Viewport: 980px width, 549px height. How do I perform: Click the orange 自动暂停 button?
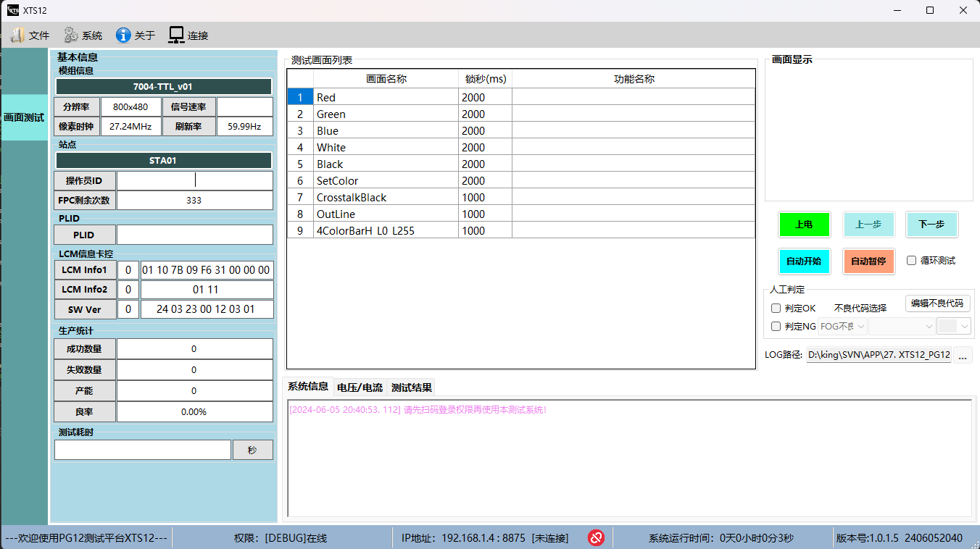(868, 261)
